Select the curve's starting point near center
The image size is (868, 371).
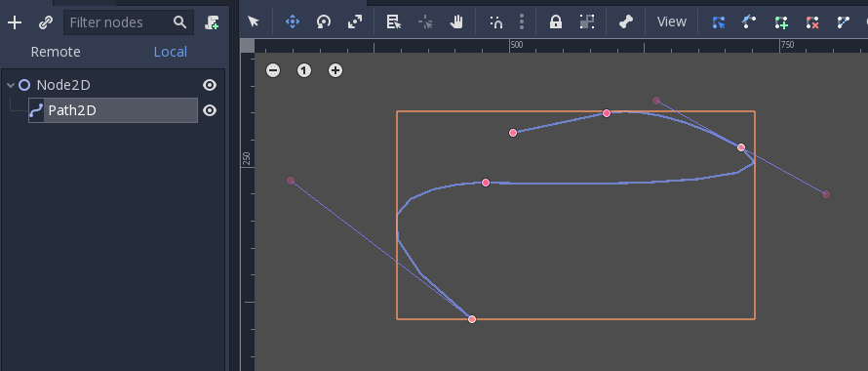(x=513, y=133)
